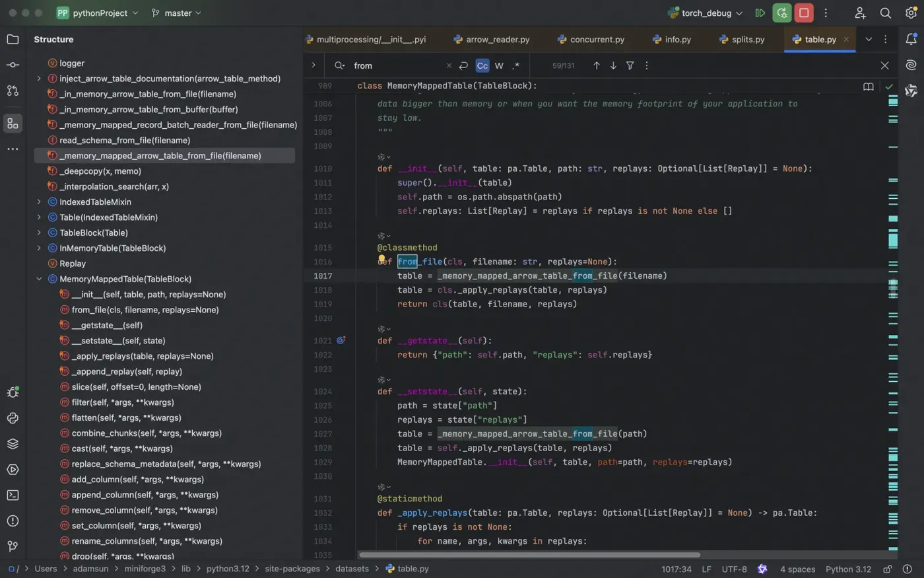Open Code With Me user icon
Image resolution: width=924 pixels, height=578 pixels.
point(860,13)
